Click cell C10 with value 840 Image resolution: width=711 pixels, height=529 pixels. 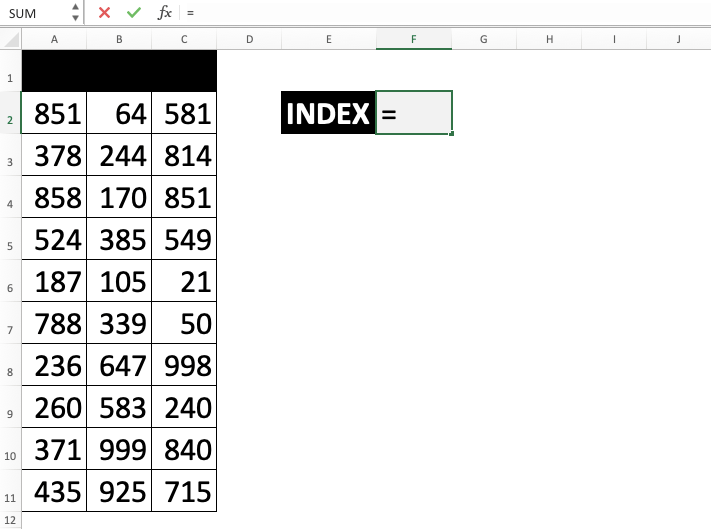tap(184, 449)
